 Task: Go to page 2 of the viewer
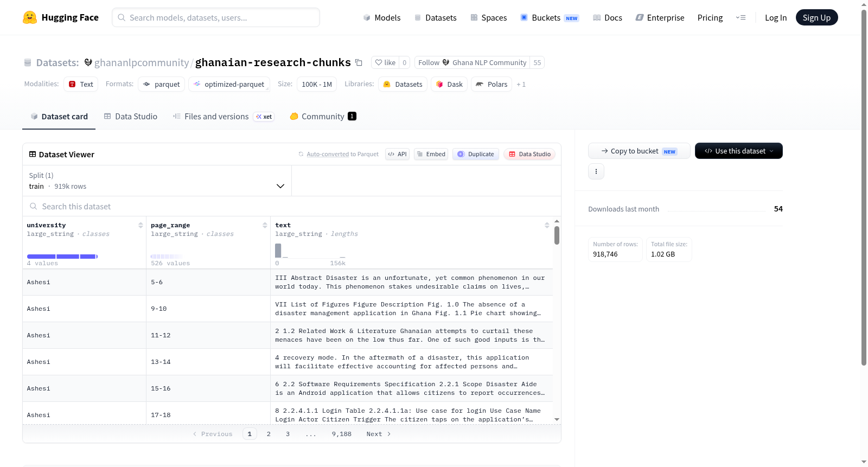click(269, 434)
